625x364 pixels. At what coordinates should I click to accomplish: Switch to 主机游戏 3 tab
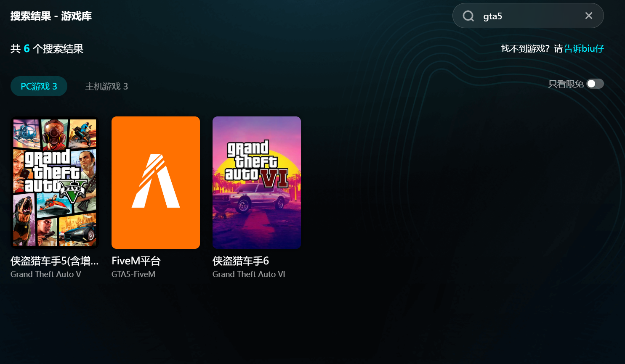(x=106, y=86)
